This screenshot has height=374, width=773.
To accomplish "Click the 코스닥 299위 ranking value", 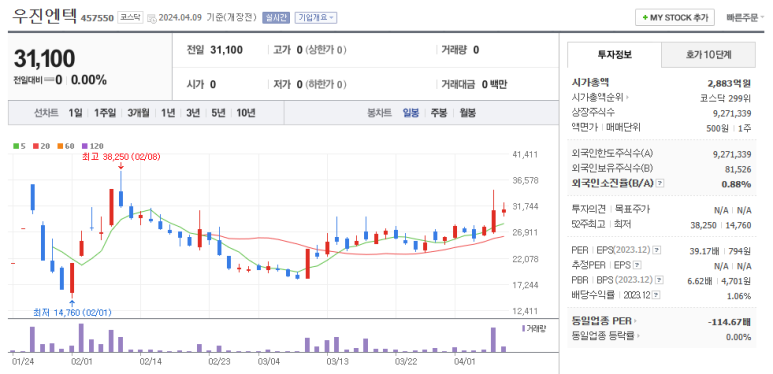I will (x=725, y=98).
